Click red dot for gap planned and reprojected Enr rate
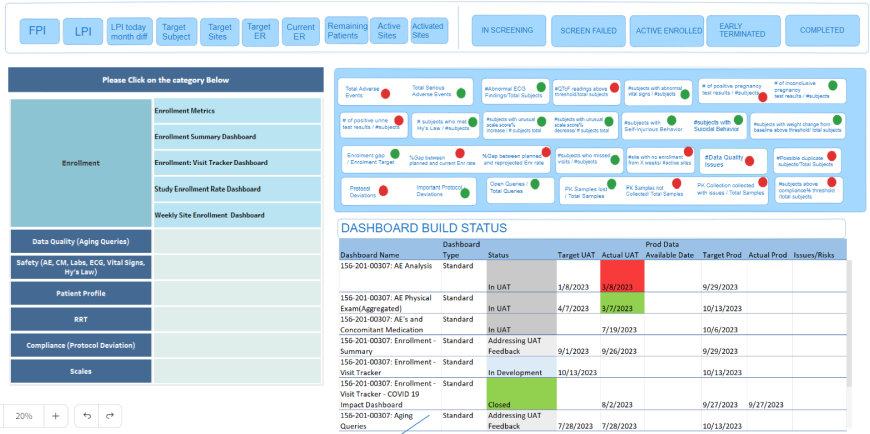Screen dimensions: 870x434 [546, 152]
